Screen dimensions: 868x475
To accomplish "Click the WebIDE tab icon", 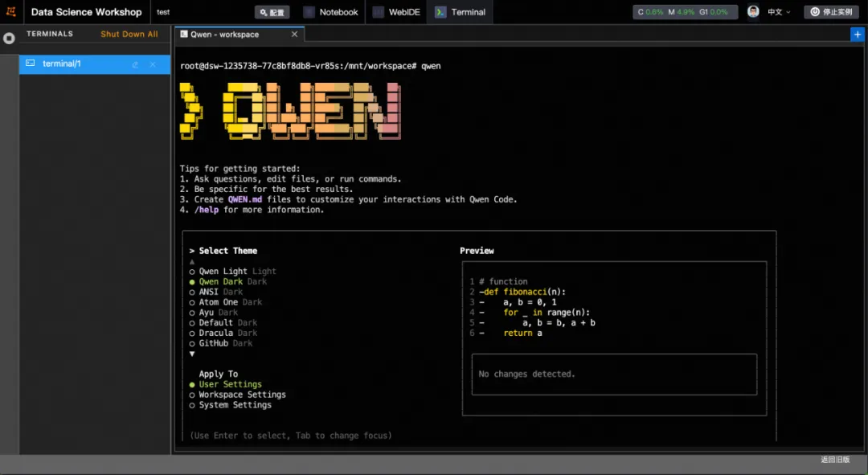I will (x=378, y=12).
